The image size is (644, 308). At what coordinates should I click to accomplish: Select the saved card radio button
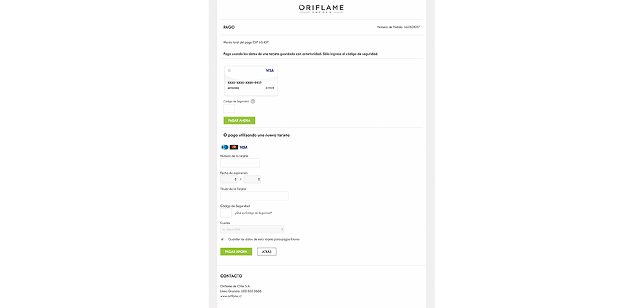point(229,70)
